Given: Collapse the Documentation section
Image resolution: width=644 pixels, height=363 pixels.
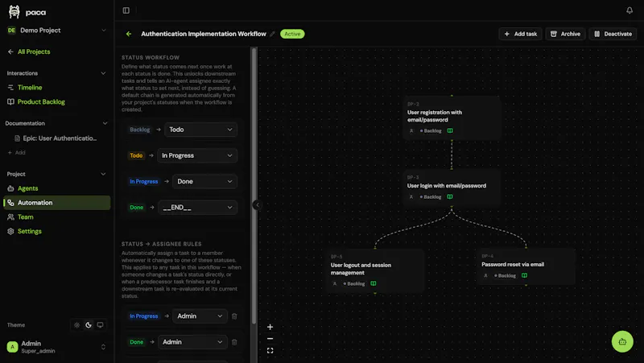Looking at the screenshot, I should point(105,123).
